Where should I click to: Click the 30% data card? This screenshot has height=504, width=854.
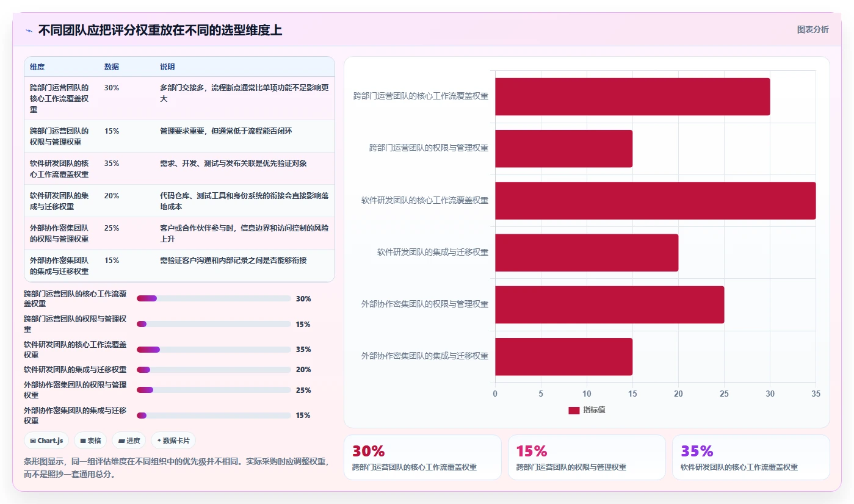pyautogui.click(x=422, y=458)
